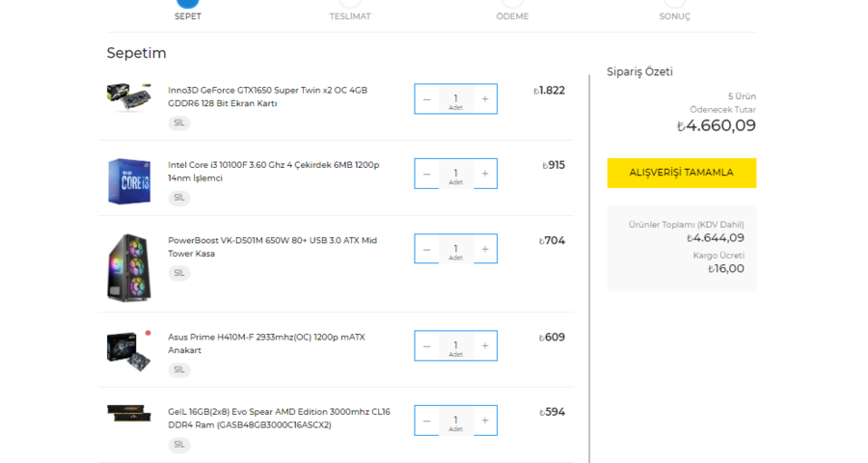
Task: Click products subtotal ₺4.644,09
Action: coord(716,238)
